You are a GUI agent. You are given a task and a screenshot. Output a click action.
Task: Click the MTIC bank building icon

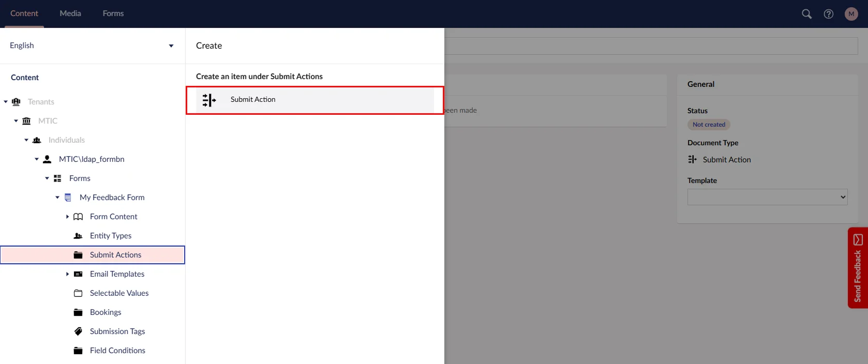(26, 121)
